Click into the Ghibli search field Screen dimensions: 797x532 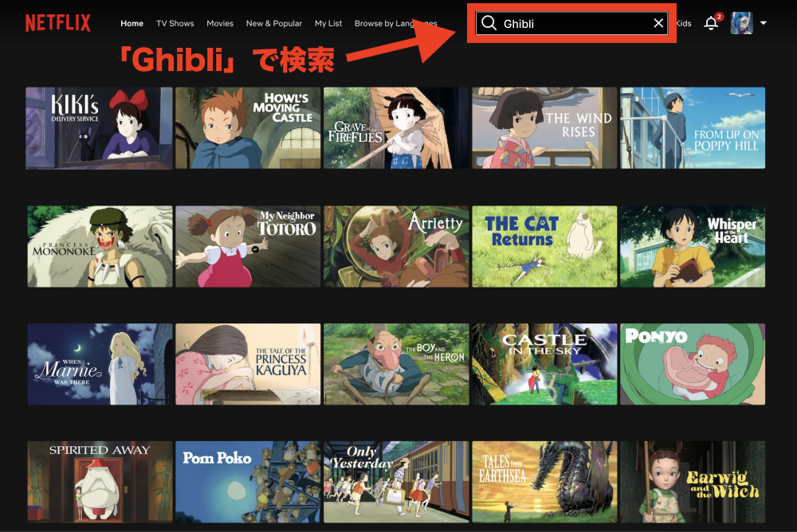tap(571, 23)
